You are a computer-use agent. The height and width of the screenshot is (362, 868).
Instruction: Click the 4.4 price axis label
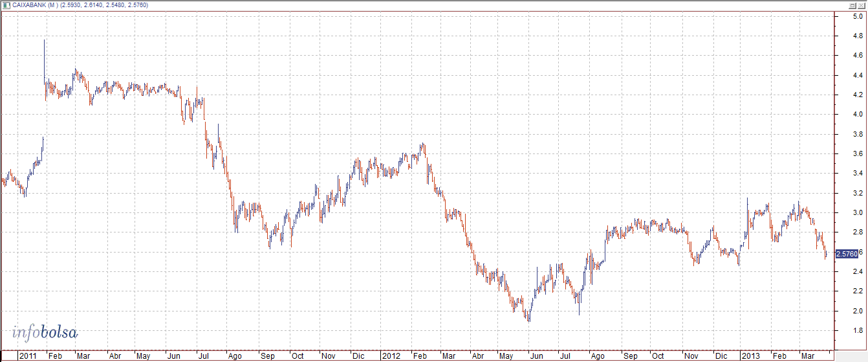point(858,76)
